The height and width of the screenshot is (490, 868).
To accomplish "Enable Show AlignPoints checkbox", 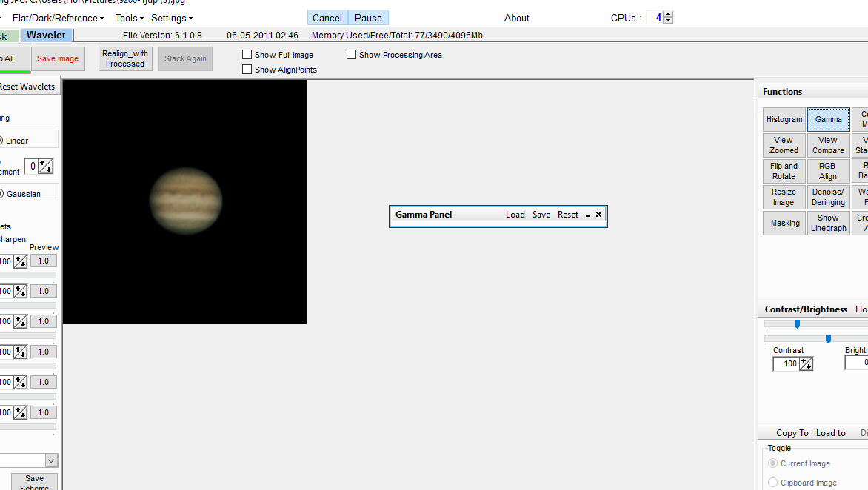I will (x=247, y=70).
